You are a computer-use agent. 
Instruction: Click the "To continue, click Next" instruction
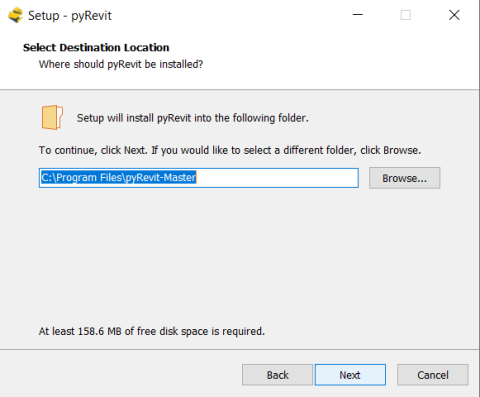pyautogui.click(x=230, y=150)
